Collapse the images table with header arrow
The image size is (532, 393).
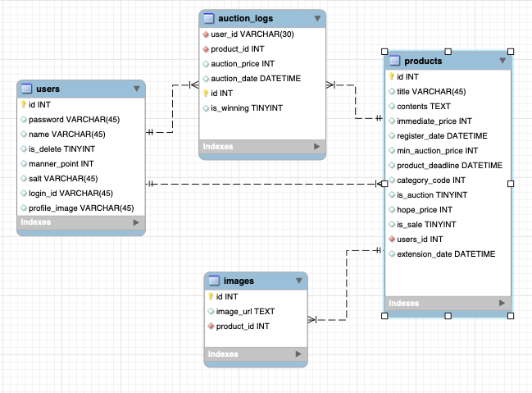pyautogui.click(x=299, y=281)
